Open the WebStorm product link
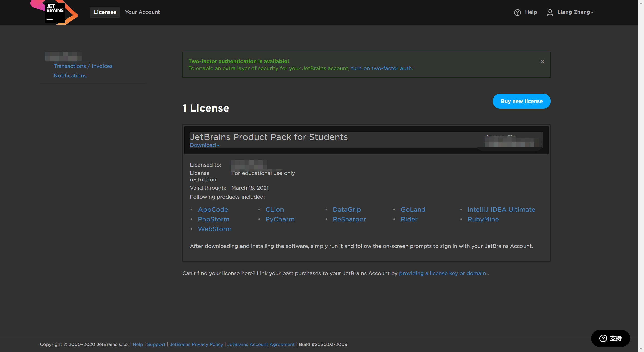Screen dimensions: 644x352 point(215,229)
